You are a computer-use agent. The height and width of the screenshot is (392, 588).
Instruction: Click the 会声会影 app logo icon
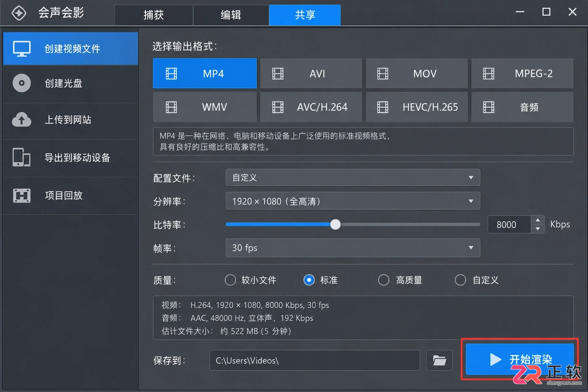[19, 13]
